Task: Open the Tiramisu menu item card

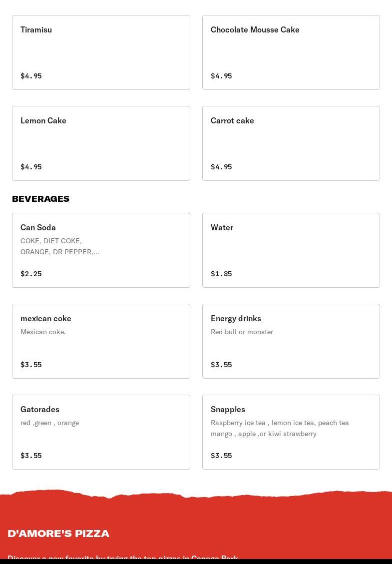Action: pos(101,52)
